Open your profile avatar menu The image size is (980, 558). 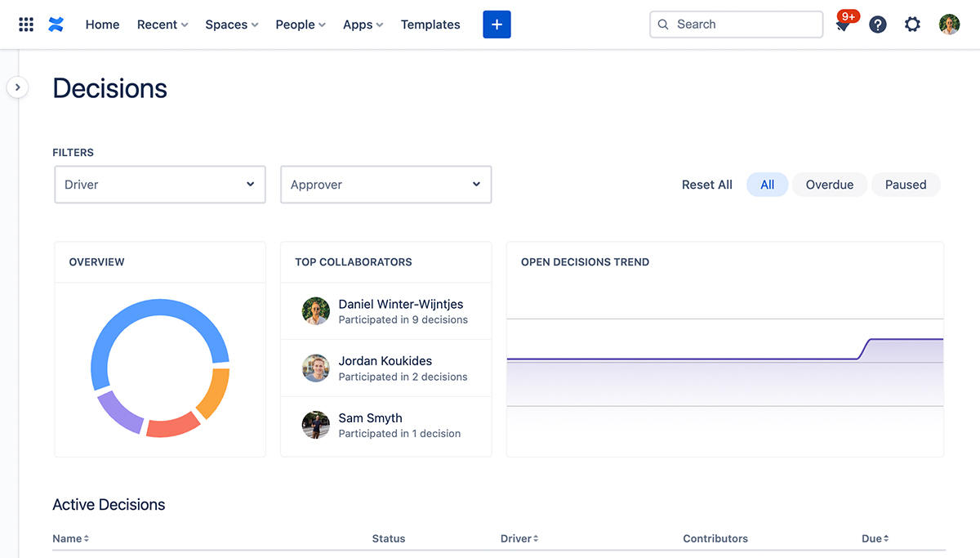click(x=949, y=25)
